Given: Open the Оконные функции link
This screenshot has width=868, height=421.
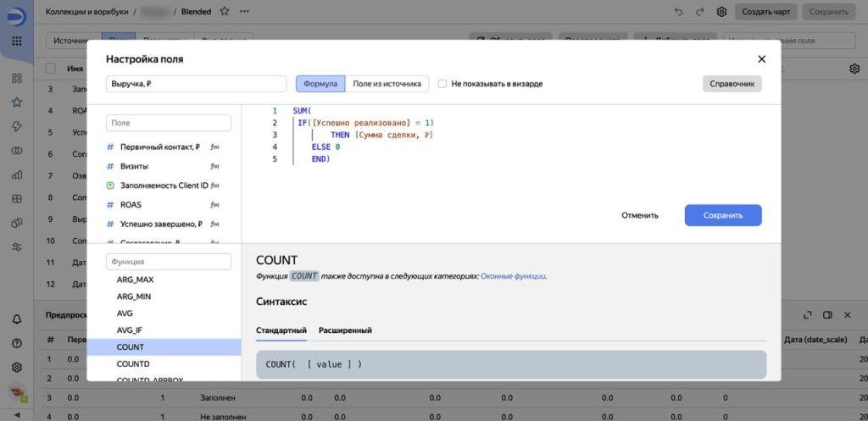Looking at the screenshot, I should (x=513, y=276).
